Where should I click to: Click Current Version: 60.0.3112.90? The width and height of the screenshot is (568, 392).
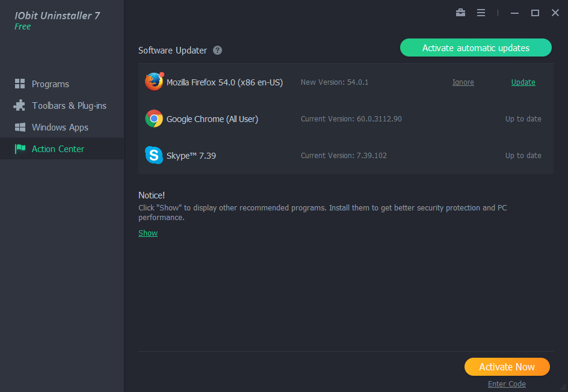point(351,118)
